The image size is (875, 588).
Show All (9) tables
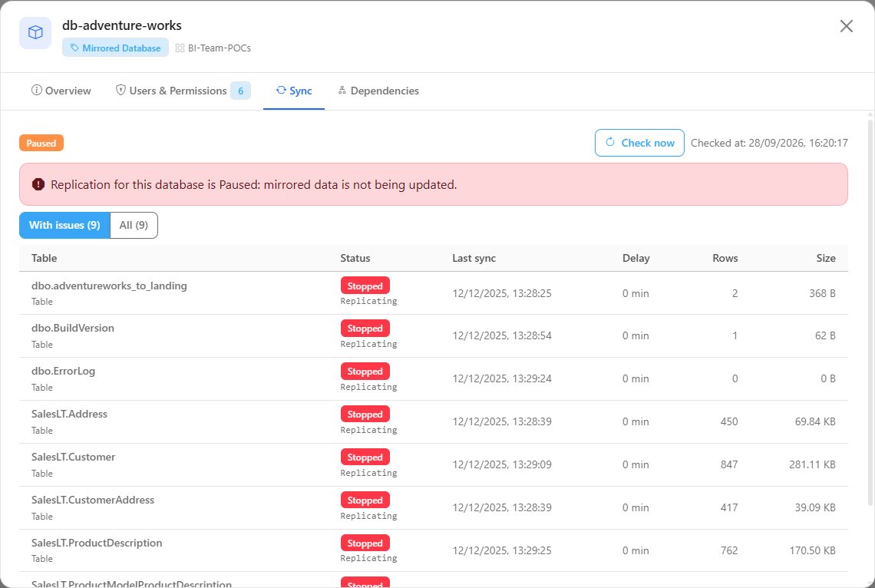click(134, 225)
